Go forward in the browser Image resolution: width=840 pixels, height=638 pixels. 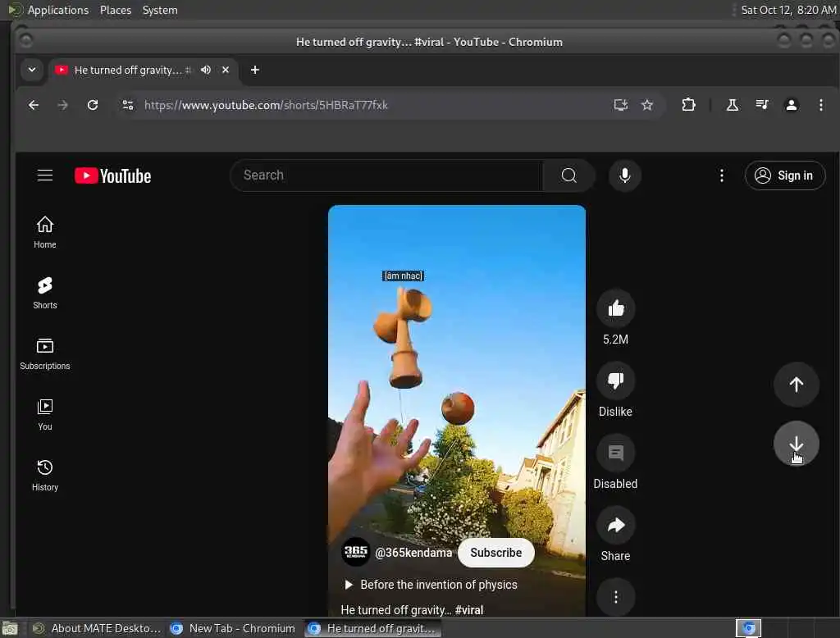[x=62, y=105]
